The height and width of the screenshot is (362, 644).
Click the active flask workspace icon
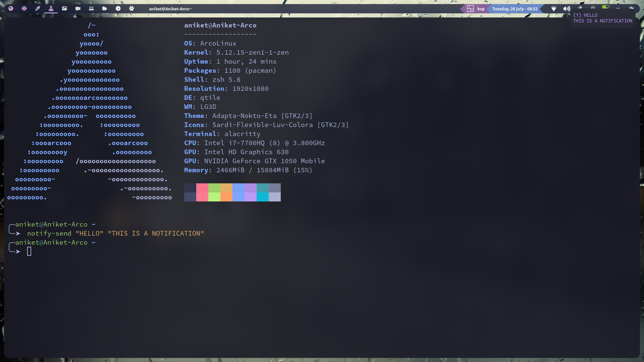click(x=51, y=9)
